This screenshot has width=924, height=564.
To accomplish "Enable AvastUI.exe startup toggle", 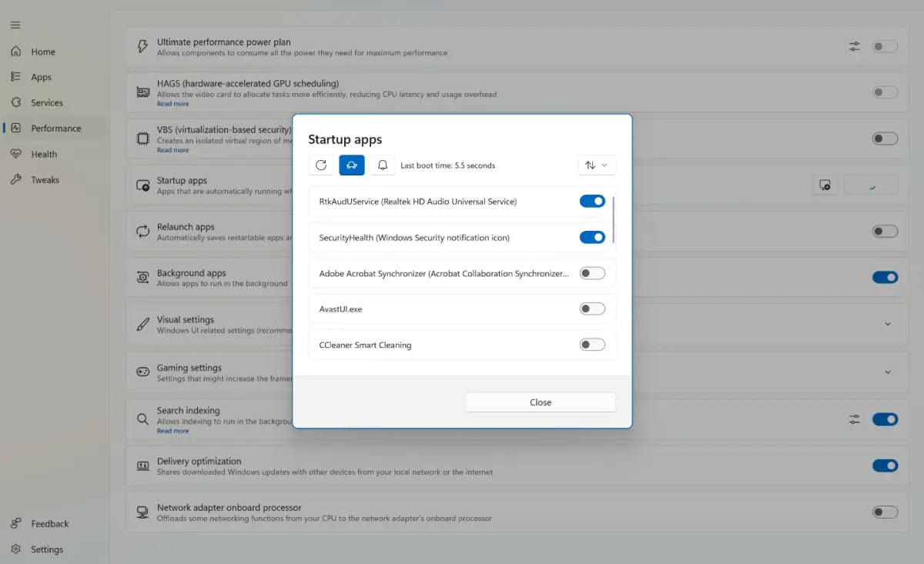I will (x=592, y=309).
